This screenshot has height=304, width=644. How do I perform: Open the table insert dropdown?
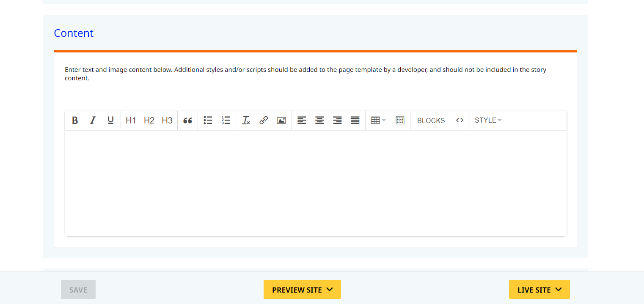(x=378, y=121)
